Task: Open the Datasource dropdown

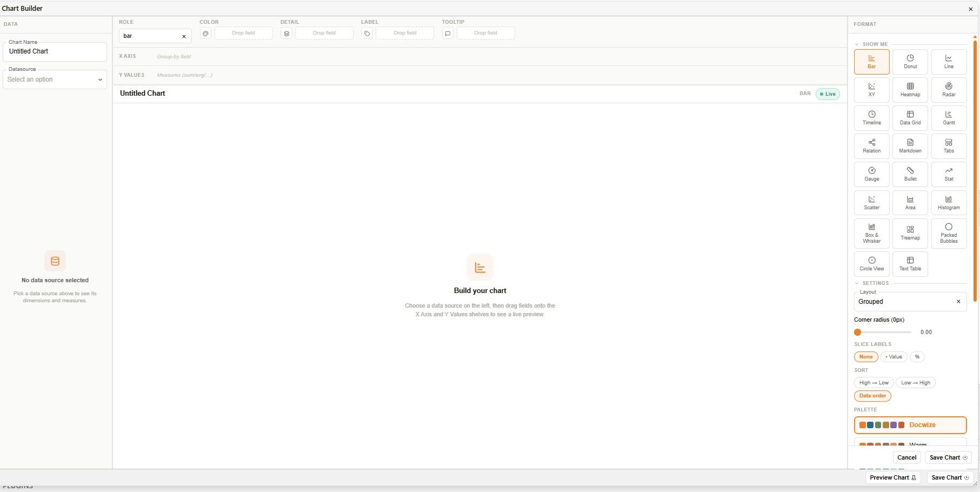Action: pyautogui.click(x=55, y=79)
